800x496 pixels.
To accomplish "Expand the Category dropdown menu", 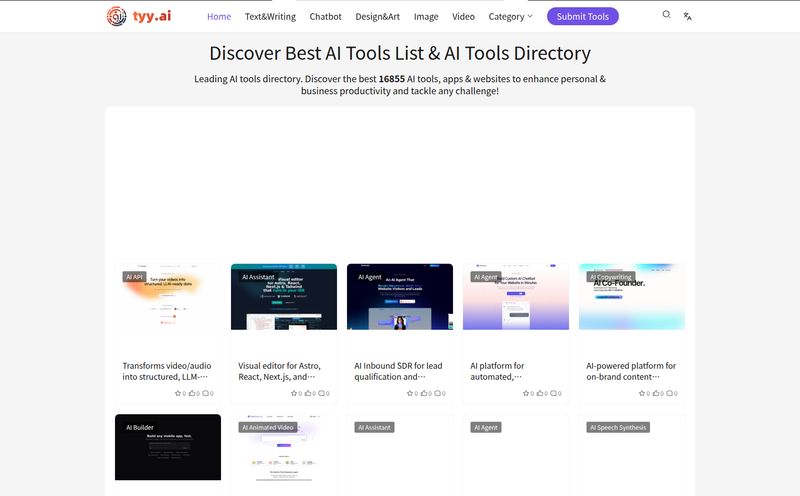I will [x=510, y=17].
